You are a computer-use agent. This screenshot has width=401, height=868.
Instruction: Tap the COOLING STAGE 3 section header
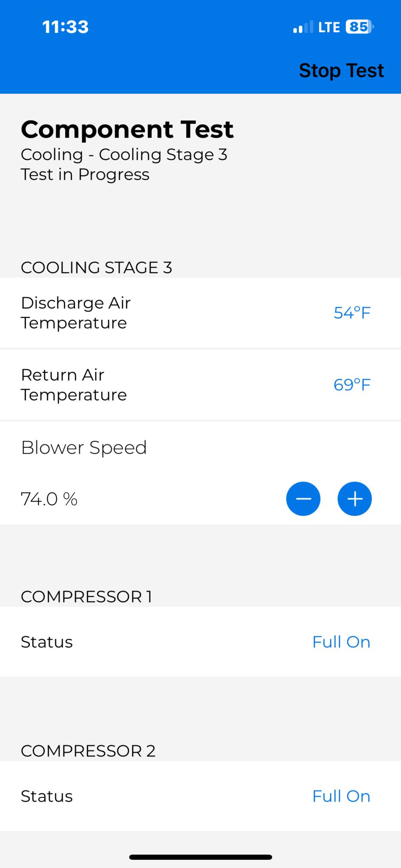tap(96, 267)
